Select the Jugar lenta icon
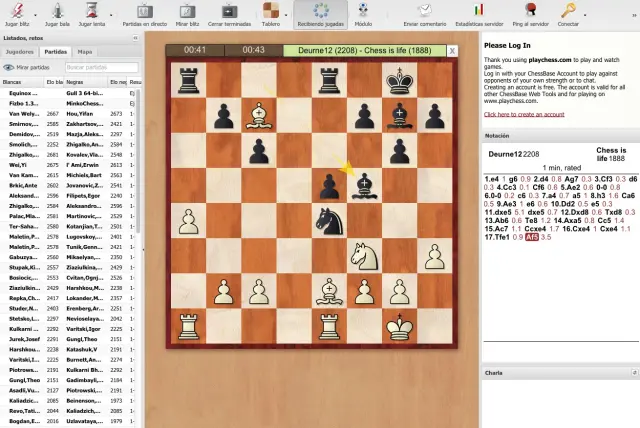This screenshot has height=428, width=640. coord(93,10)
